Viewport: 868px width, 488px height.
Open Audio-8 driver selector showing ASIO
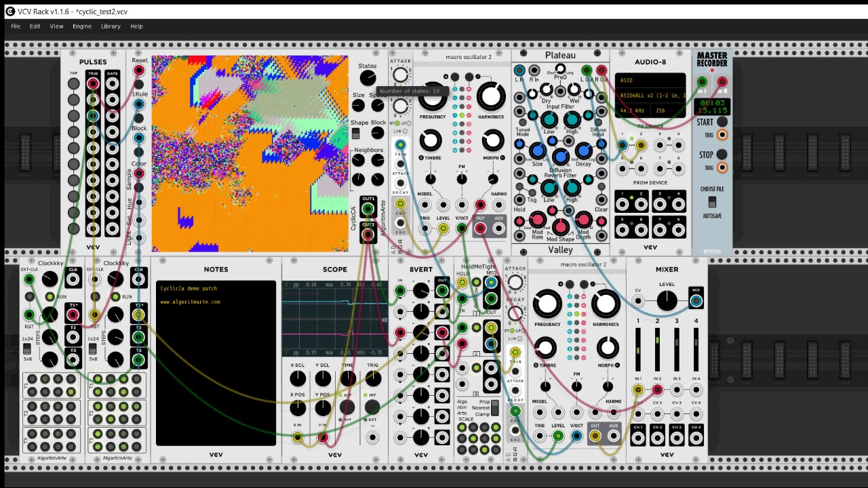[650, 81]
